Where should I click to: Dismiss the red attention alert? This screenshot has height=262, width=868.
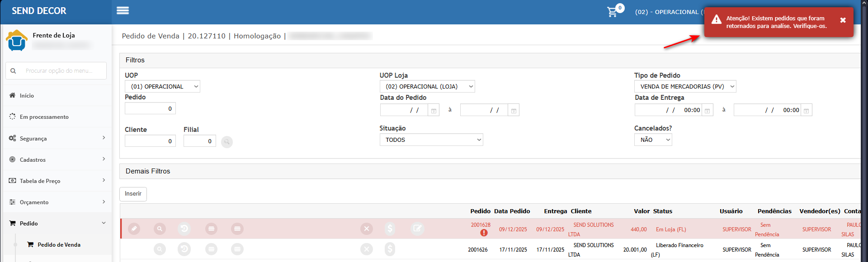tap(843, 20)
